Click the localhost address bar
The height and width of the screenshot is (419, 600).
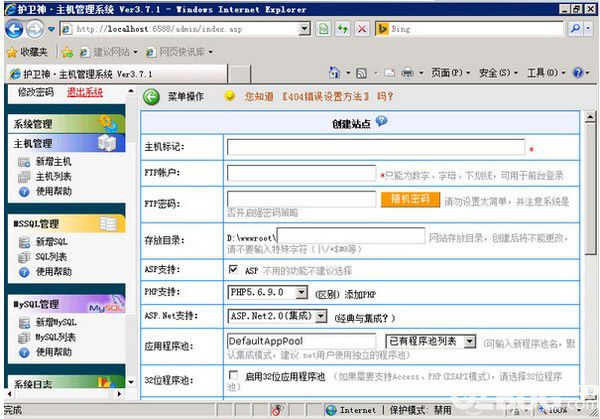(x=180, y=29)
